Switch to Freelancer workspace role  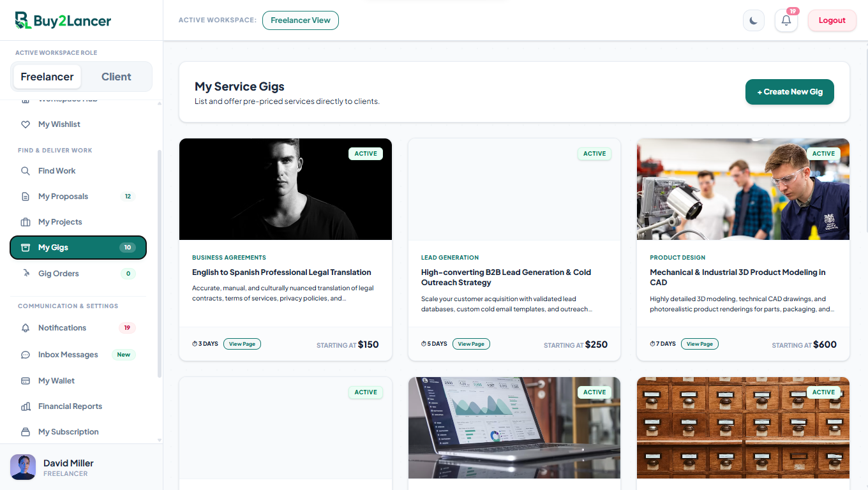[x=47, y=77]
